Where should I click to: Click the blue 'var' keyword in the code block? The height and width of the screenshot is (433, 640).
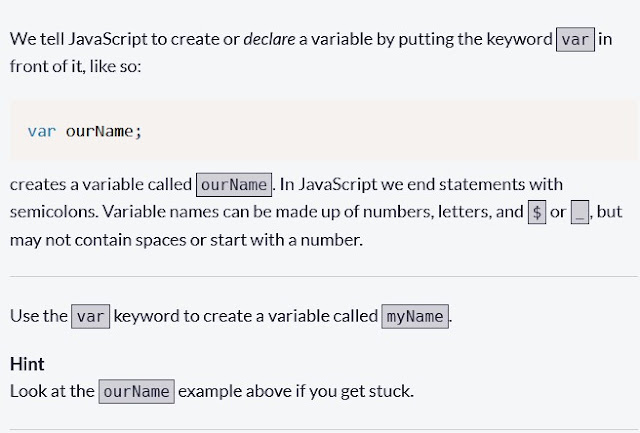(x=42, y=131)
